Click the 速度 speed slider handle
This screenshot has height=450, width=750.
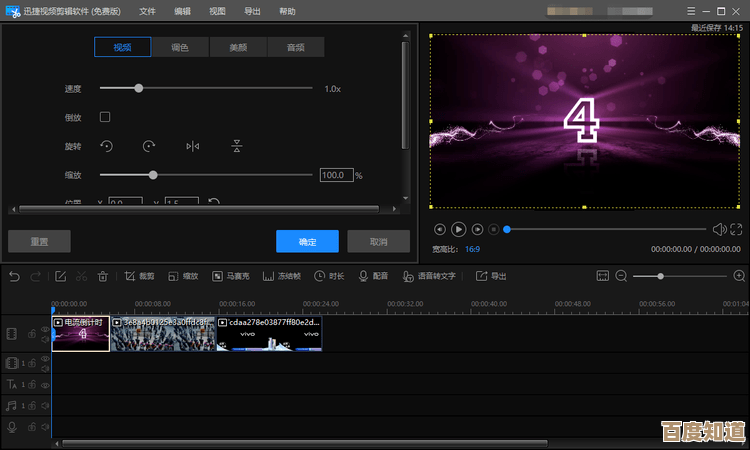coord(139,88)
